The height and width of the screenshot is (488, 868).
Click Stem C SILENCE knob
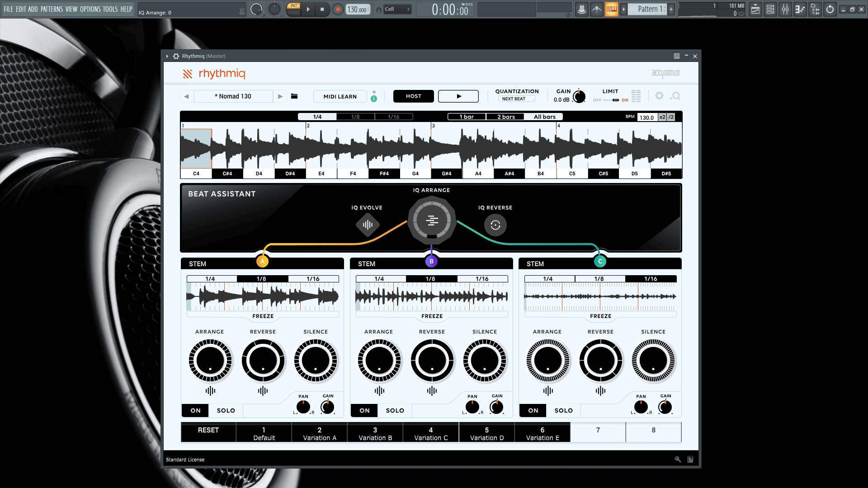653,361
